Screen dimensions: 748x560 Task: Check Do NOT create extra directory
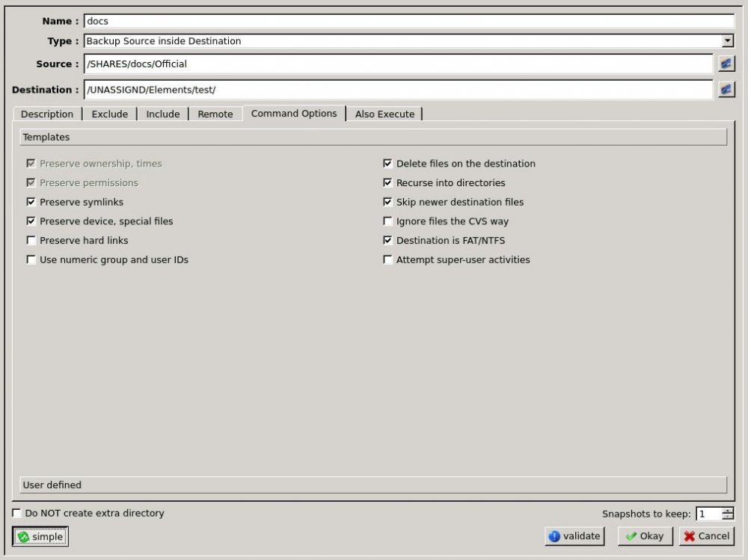pyautogui.click(x=16, y=513)
